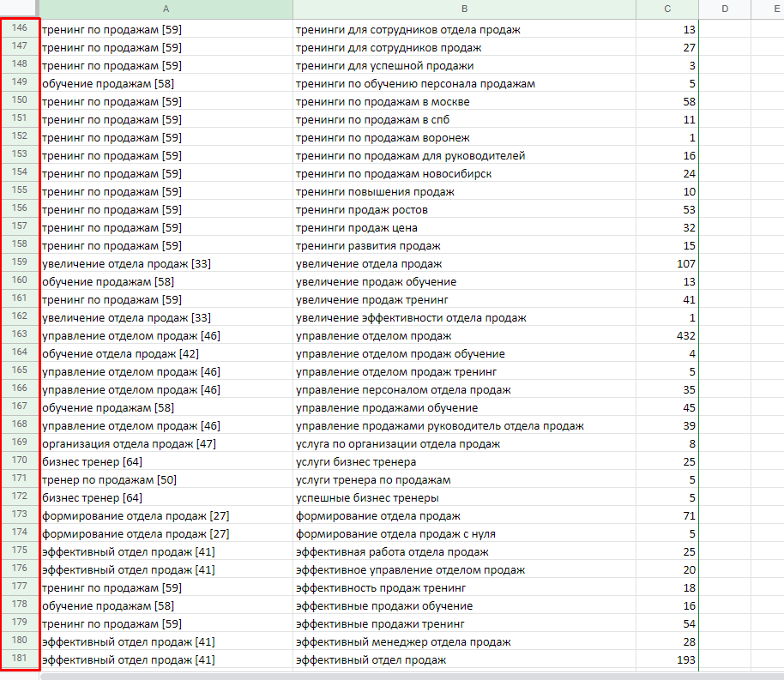The width and height of the screenshot is (784, 680).
Task: Click cell 'тренинги по продажам для руководителей'
Action: 464,156
